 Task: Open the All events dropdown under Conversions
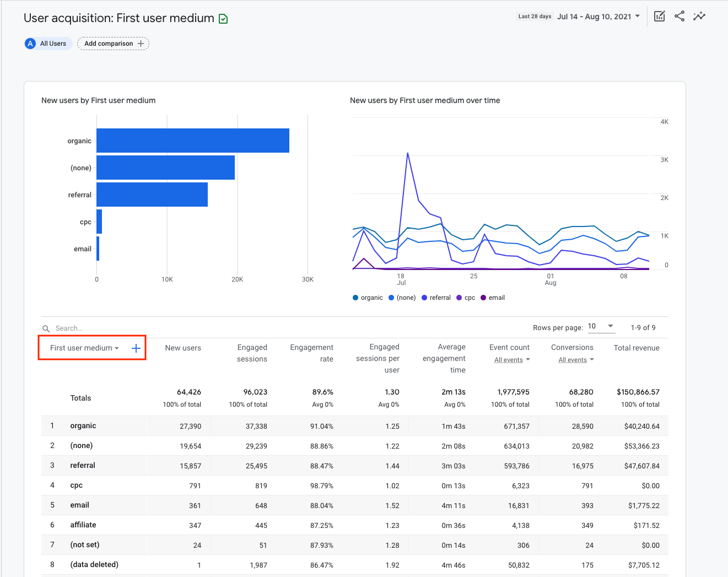point(576,359)
